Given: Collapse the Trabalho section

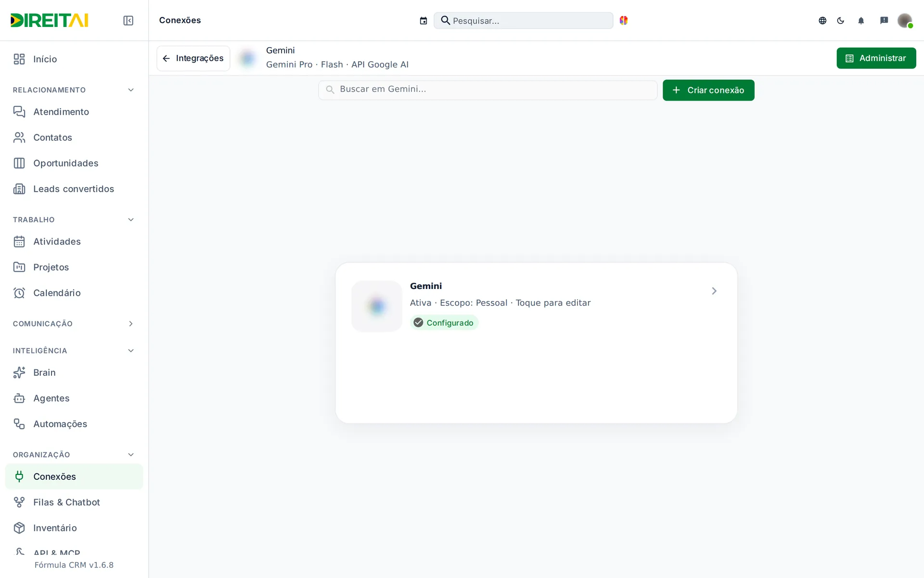Looking at the screenshot, I should (131, 220).
